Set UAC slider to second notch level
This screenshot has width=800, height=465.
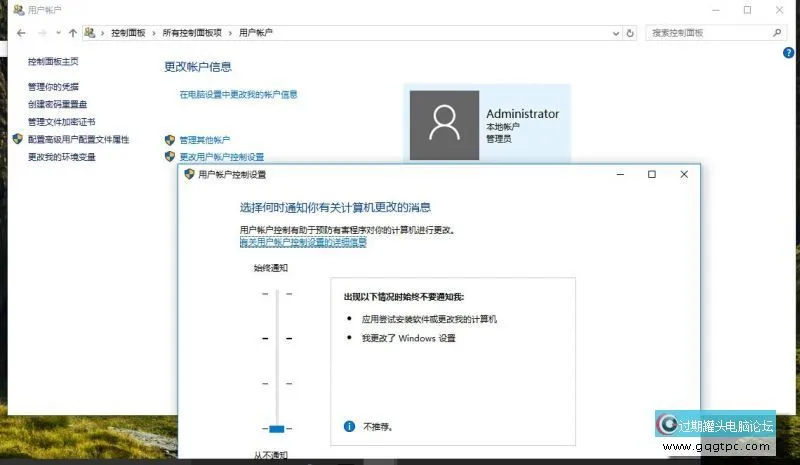pos(277,338)
